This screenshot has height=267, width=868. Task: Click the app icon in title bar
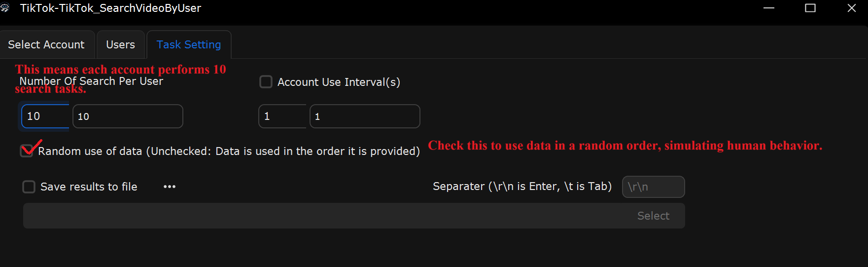5,8
